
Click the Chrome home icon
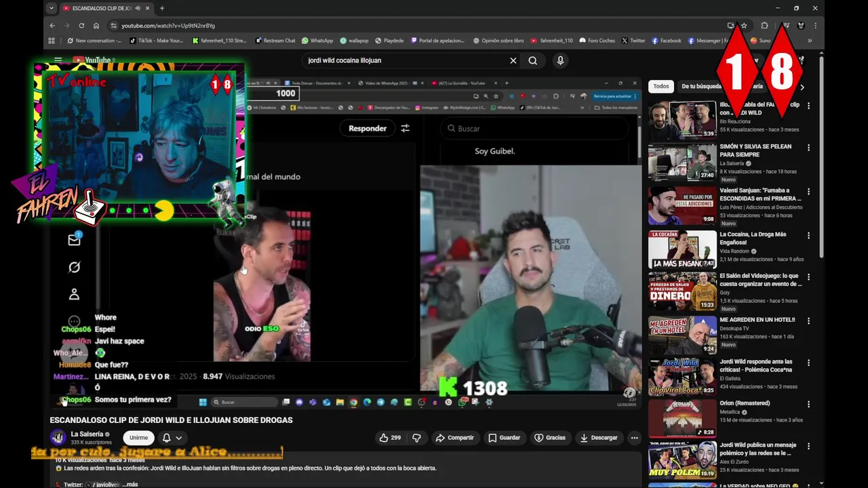pyautogui.click(x=96, y=26)
